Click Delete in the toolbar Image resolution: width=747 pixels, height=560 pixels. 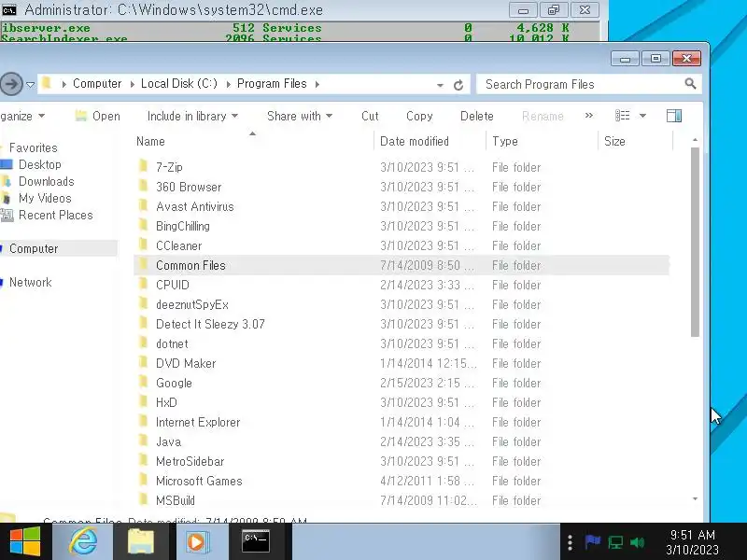coord(476,116)
